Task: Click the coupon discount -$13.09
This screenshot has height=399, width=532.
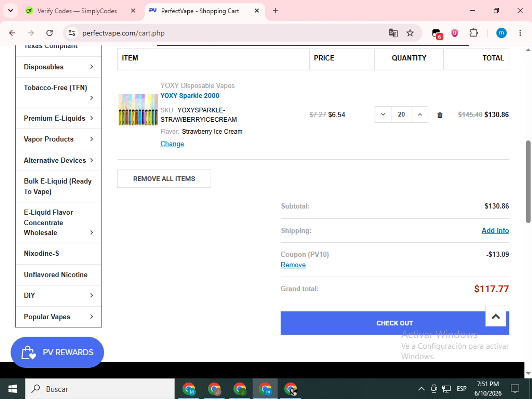Action: [498, 254]
